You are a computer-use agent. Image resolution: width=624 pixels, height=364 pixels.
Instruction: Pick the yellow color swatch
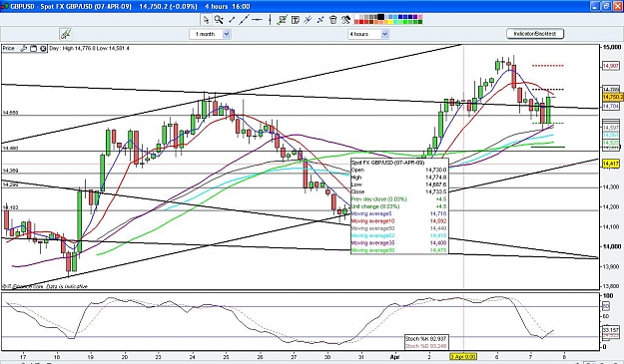390,22
